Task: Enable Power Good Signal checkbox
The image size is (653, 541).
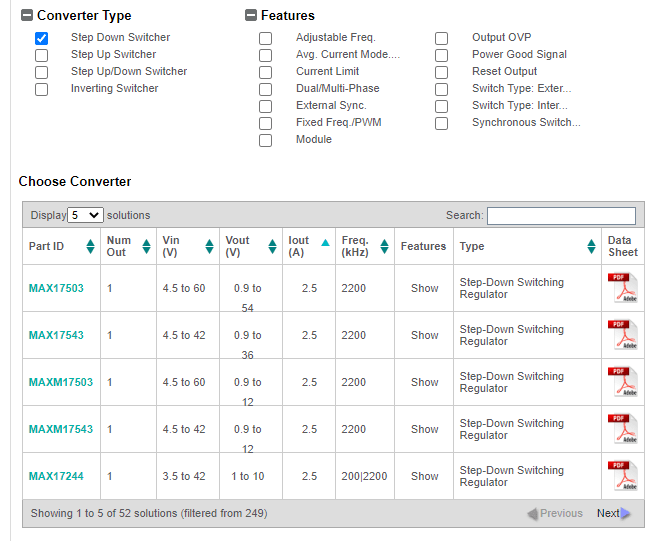Action: point(441,55)
